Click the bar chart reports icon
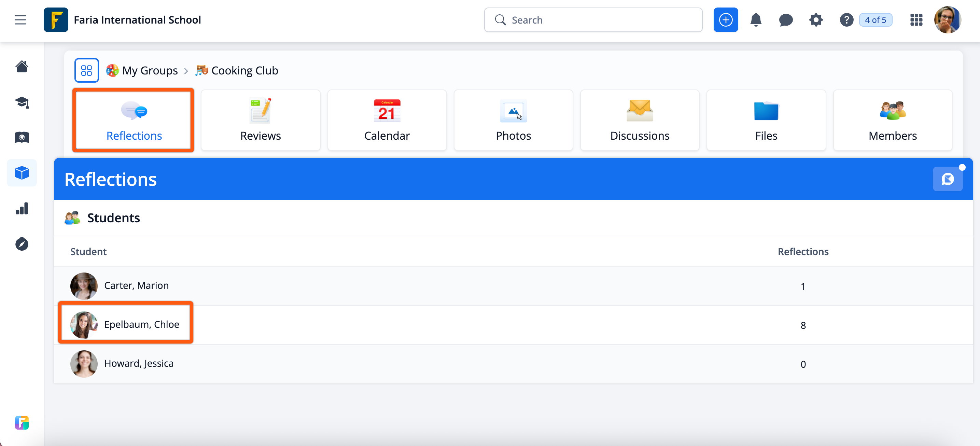The image size is (980, 446). 22,209
